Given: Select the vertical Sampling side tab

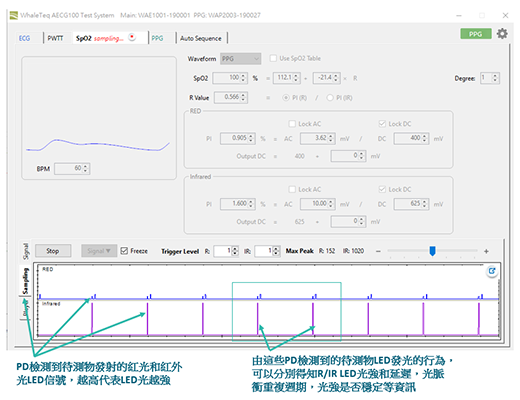Looking at the screenshot, I should [x=26, y=281].
